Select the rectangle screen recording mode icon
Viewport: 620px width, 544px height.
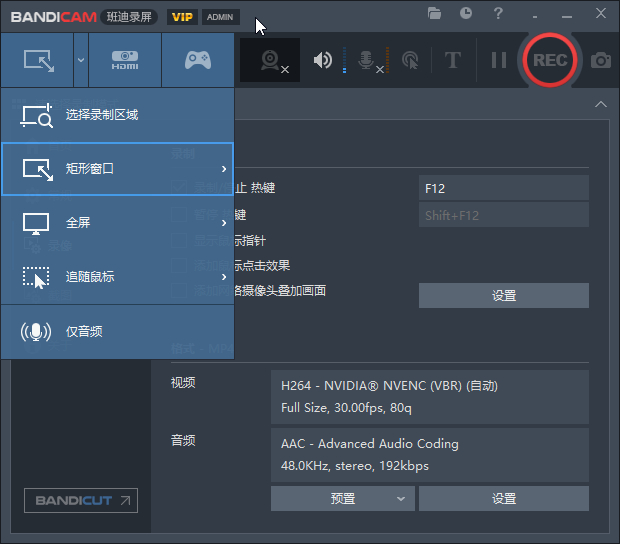tap(38, 60)
